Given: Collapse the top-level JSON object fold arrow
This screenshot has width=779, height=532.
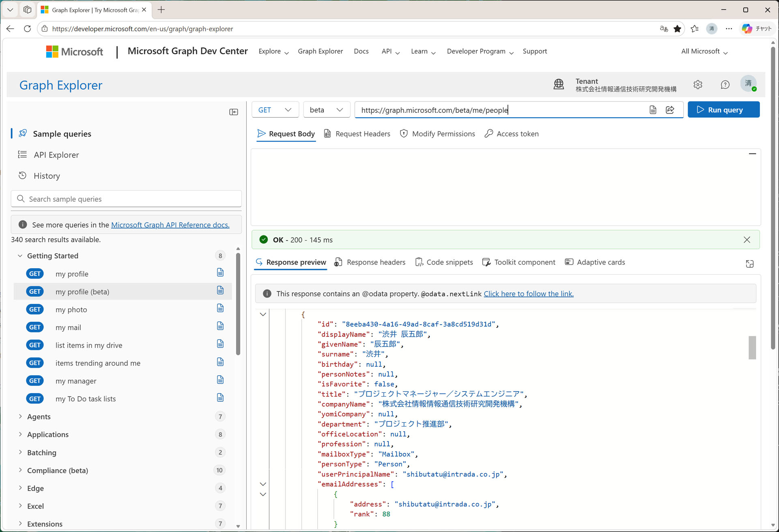Looking at the screenshot, I should (x=263, y=314).
